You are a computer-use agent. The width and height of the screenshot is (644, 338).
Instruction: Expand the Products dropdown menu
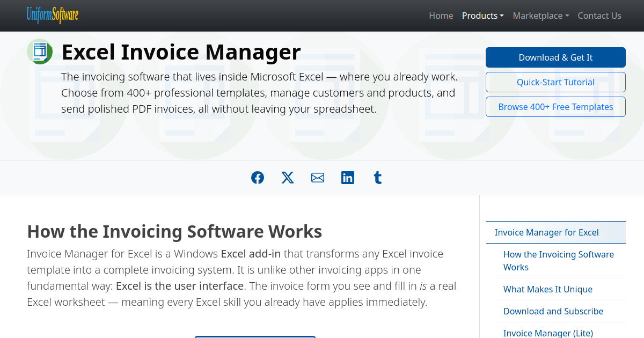[x=483, y=16]
